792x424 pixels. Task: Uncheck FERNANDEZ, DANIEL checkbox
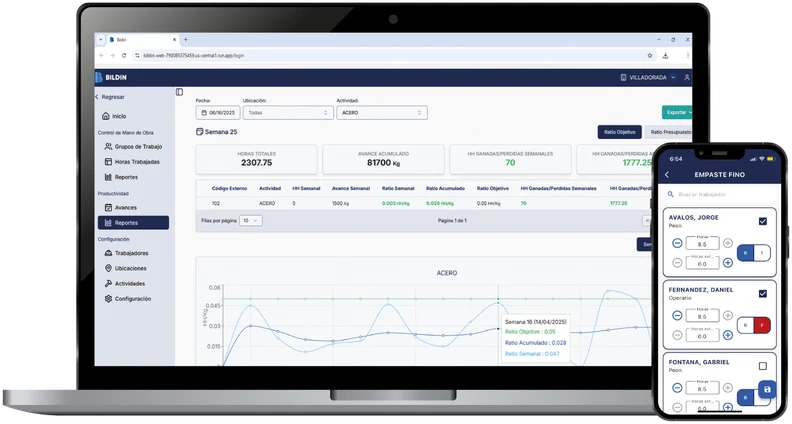763,293
